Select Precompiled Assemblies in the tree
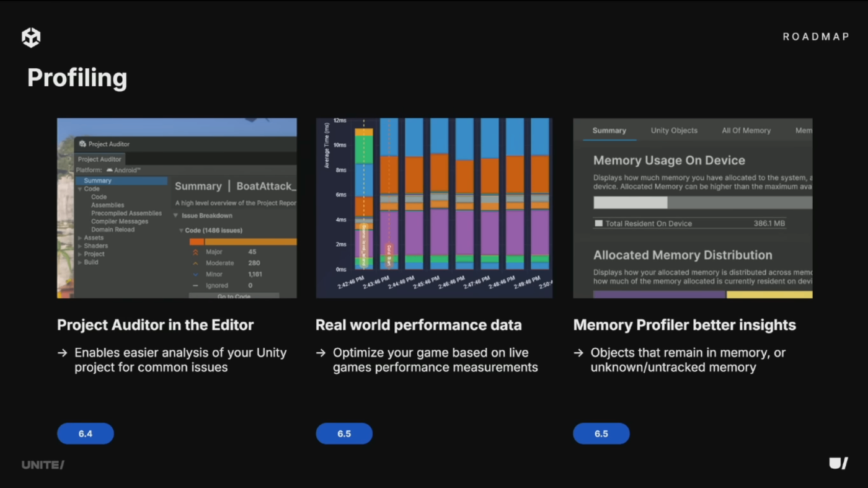868x488 pixels. (126, 213)
